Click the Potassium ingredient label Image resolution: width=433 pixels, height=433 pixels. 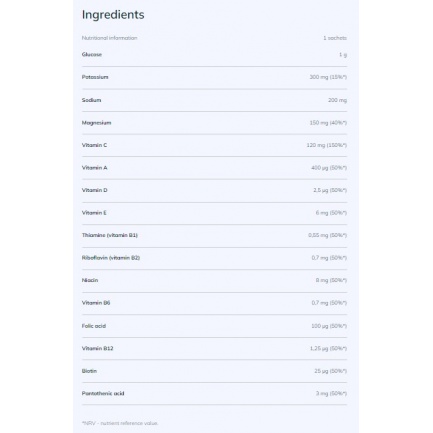(95, 77)
